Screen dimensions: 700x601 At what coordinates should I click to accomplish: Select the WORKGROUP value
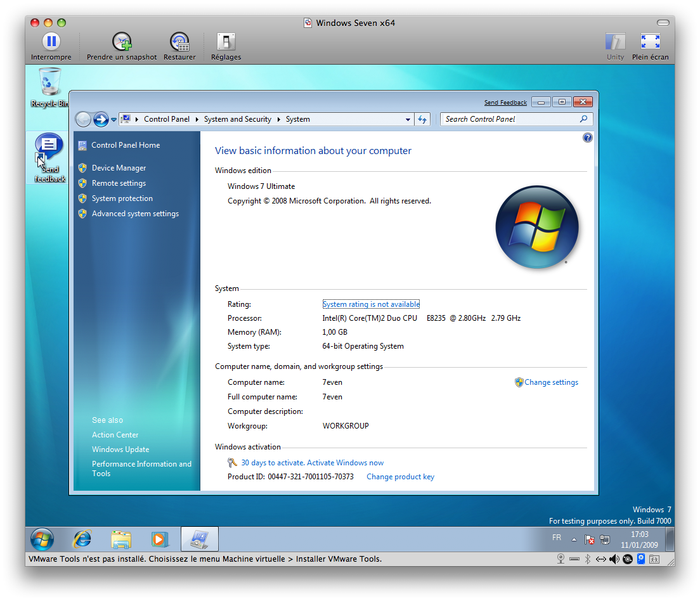(x=346, y=426)
